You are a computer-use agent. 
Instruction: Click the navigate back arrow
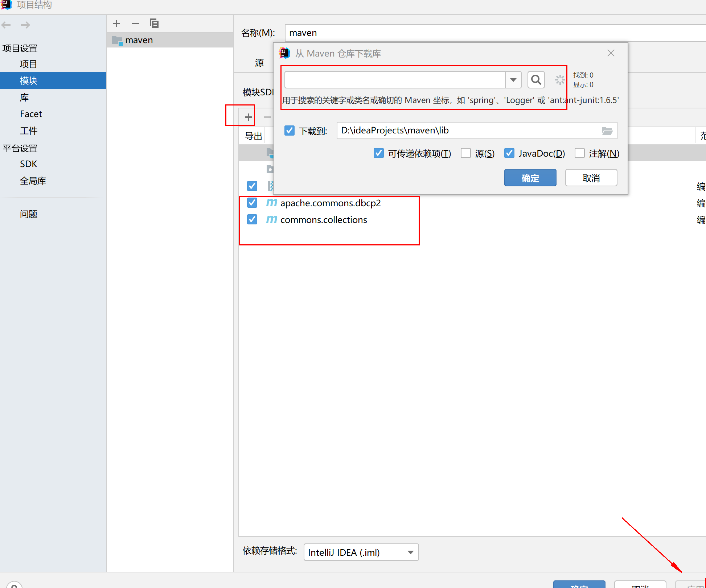click(x=6, y=25)
